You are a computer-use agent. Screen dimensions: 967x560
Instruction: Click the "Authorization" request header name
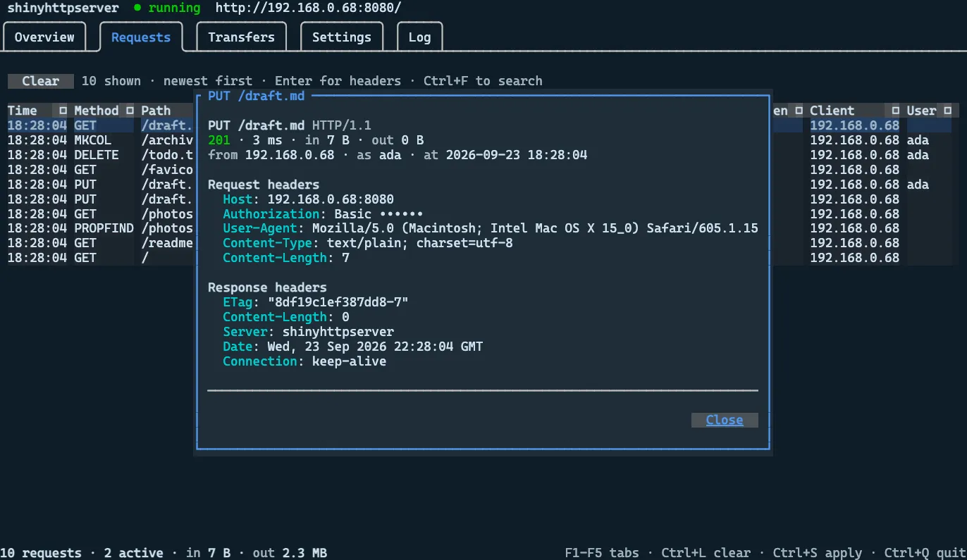271,214
